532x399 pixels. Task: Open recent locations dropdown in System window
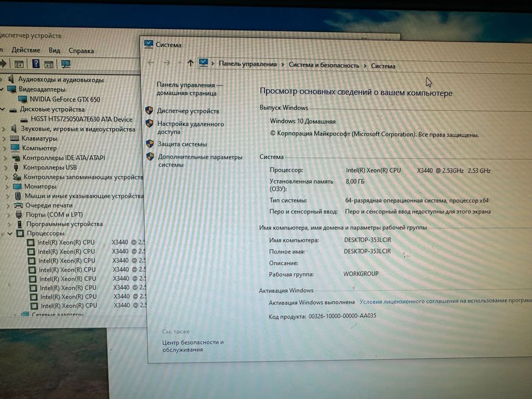[179, 63]
